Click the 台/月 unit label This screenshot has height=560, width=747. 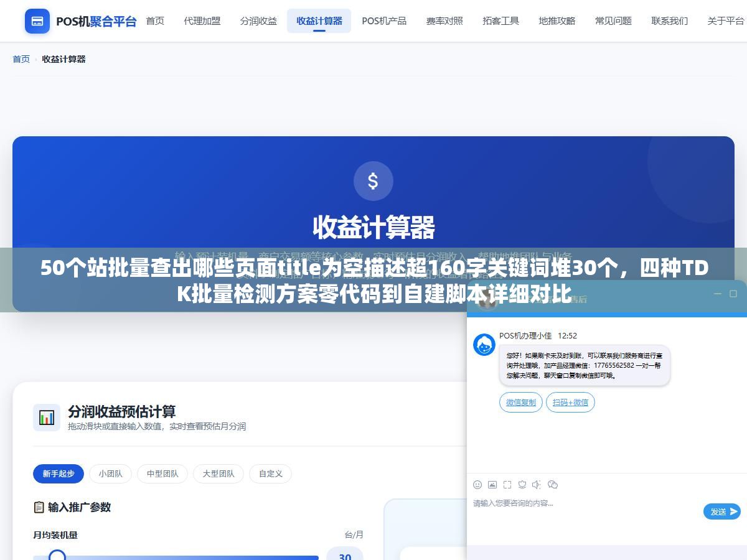tap(354, 534)
